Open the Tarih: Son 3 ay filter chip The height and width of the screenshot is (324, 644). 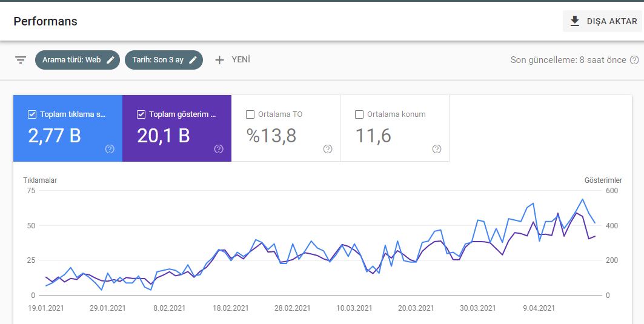164,60
